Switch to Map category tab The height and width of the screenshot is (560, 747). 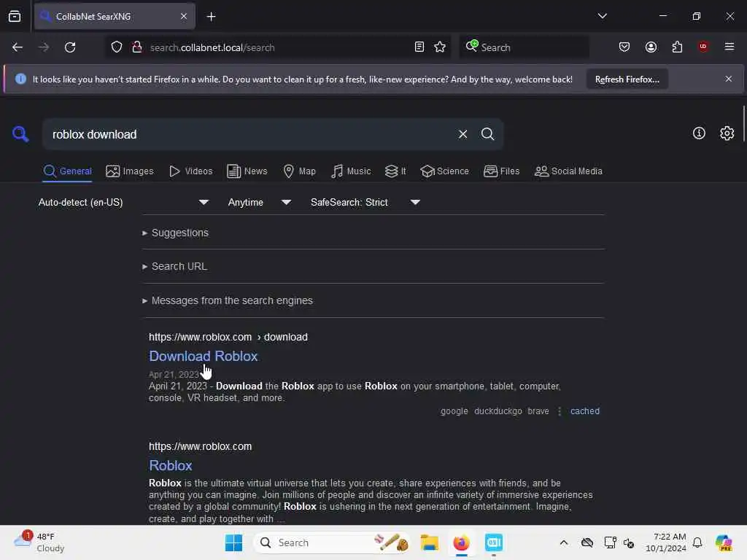pyautogui.click(x=299, y=171)
